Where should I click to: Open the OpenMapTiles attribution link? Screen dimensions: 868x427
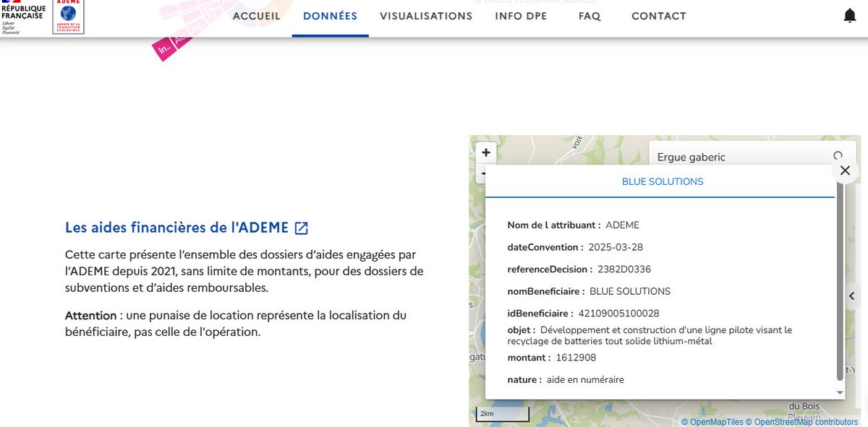[712, 421]
